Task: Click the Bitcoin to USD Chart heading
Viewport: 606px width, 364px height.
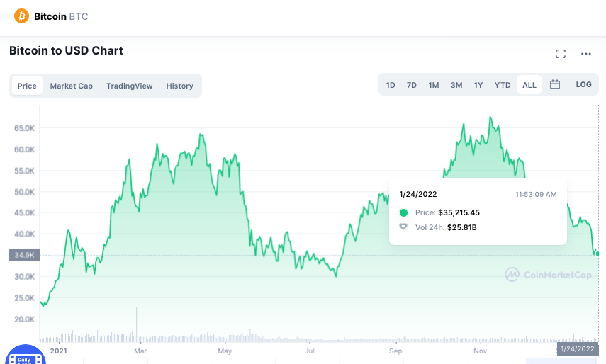Action: click(66, 50)
